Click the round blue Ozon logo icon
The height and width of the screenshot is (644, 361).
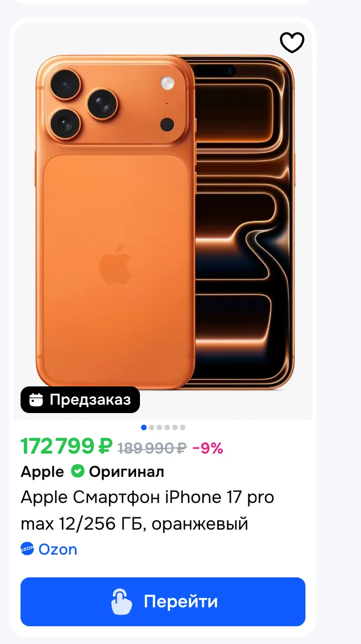27,549
